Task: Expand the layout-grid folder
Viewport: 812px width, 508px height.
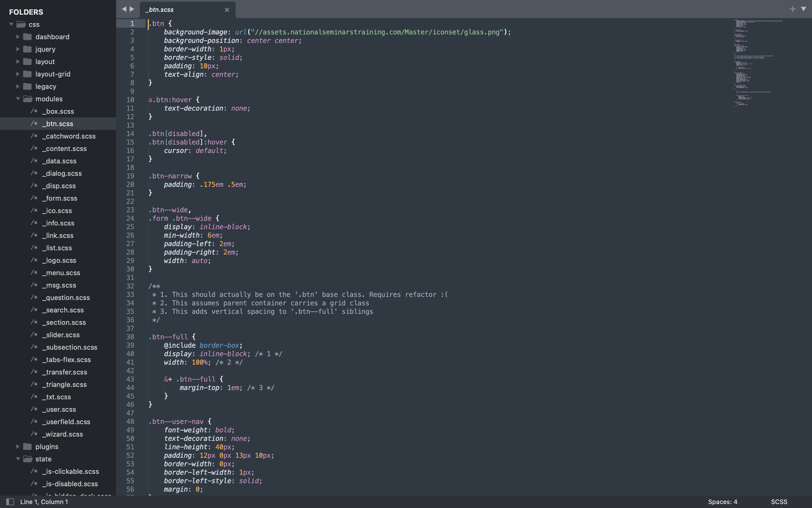Action: tap(18, 74)
